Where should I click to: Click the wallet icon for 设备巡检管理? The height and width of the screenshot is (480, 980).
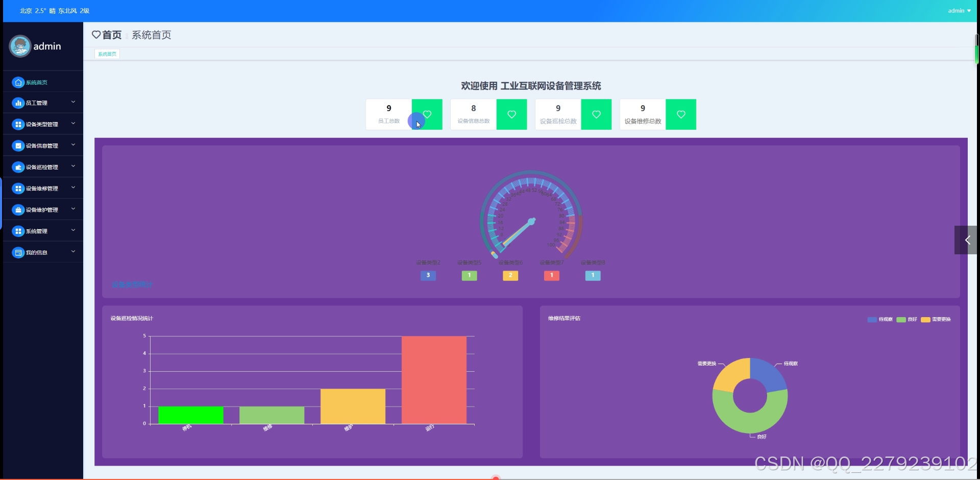[18, 167]
